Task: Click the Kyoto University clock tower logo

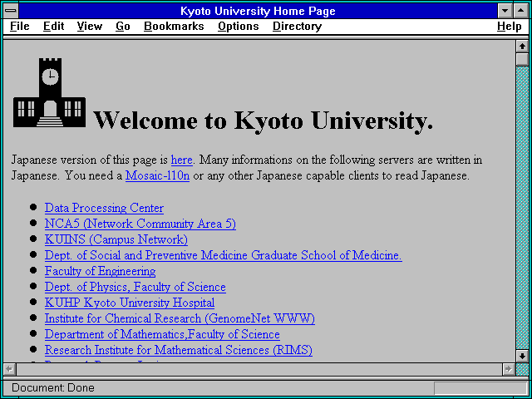Action: (x=50, y=92)
